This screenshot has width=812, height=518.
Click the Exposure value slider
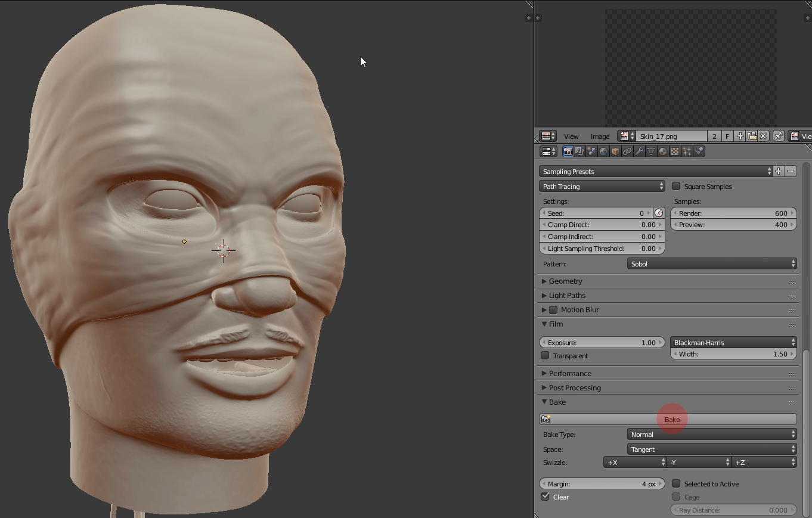[x=602, y=343]
